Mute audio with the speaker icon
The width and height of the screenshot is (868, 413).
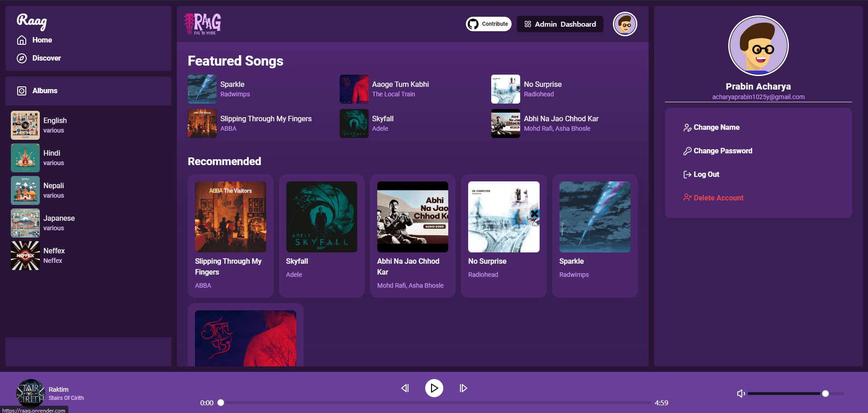(740, 394)
